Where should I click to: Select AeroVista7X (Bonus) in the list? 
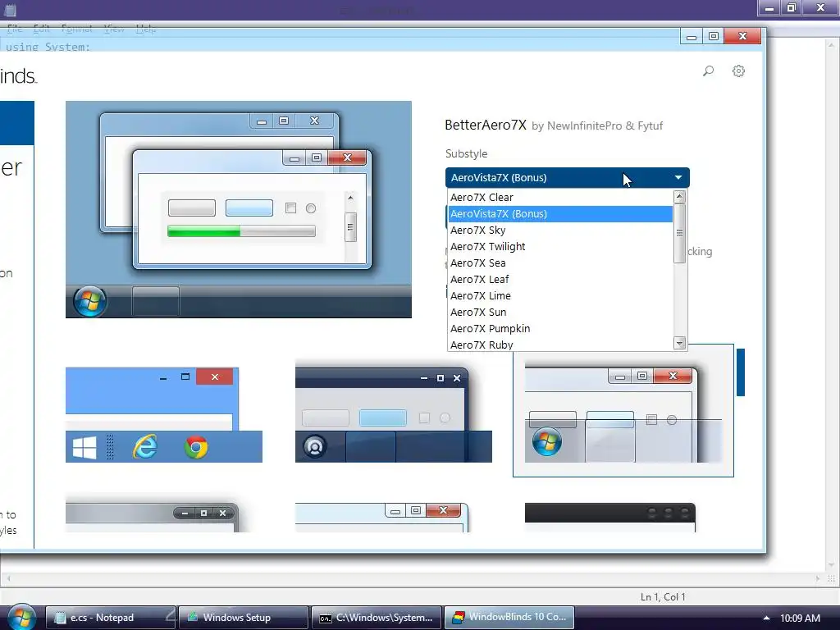click(x=560, y=214)
